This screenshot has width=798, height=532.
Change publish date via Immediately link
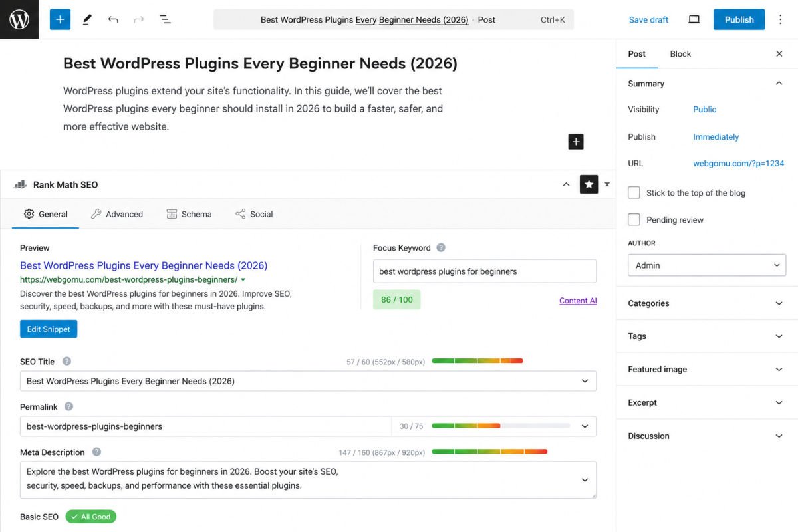pos(716,137)
